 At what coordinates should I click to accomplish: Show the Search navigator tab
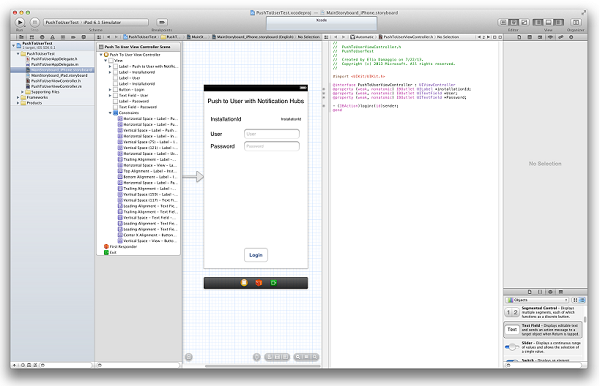[42, 37]
